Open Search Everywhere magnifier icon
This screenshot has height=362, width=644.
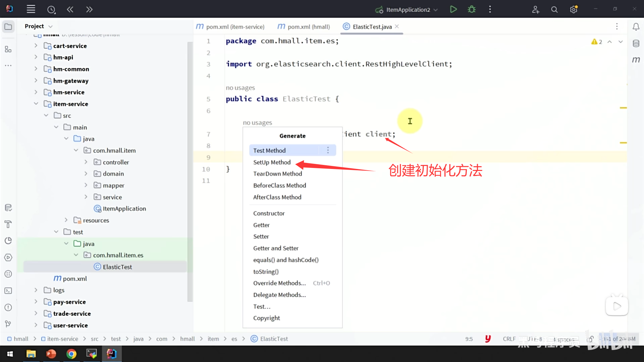pyautogui.click(x=554, y=10)
